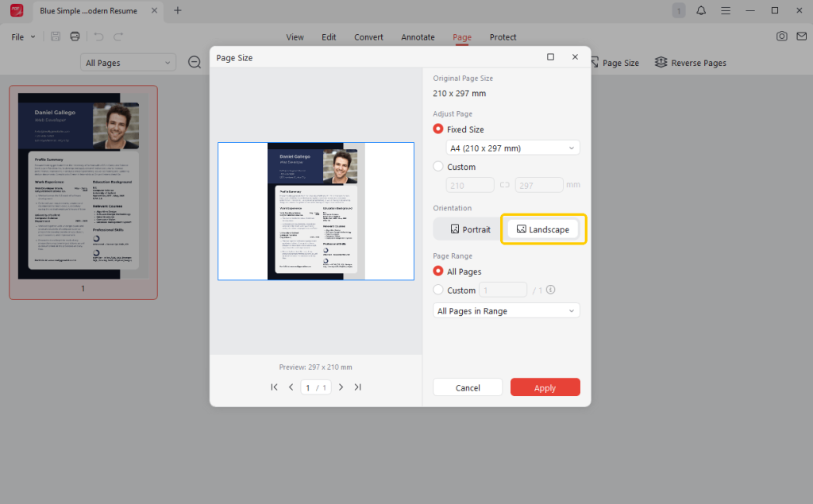Image resolution: width=813 pixels, height=504 pixels.
Task: Click the page range info icon
Action: 550,290
